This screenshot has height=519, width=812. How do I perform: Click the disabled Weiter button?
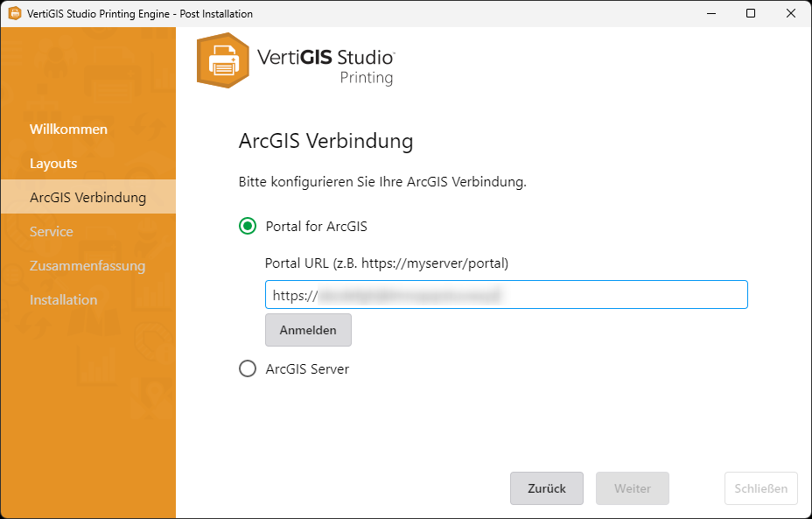(632, 488)
